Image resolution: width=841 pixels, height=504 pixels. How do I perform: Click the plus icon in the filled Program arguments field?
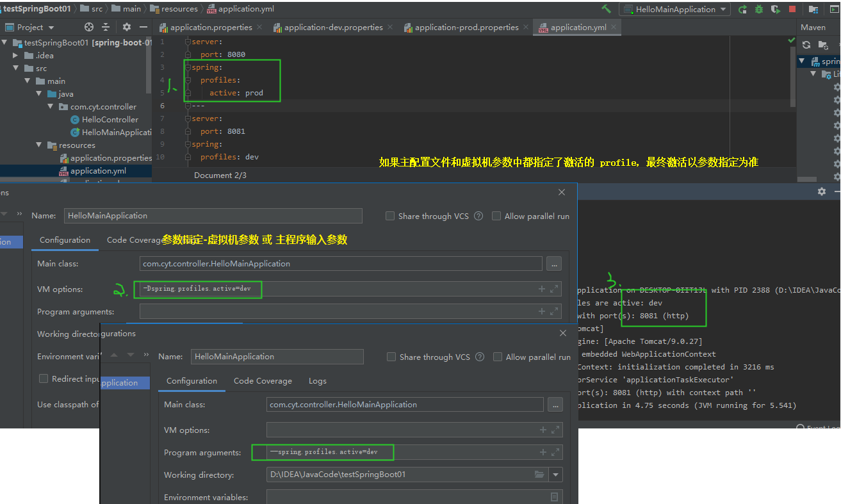[543, 452]
